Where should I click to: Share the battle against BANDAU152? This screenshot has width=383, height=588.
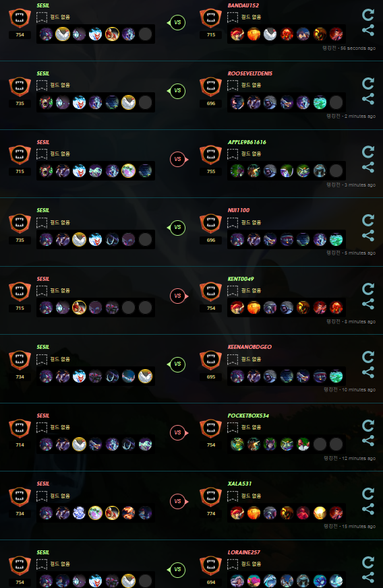(368, 30)
